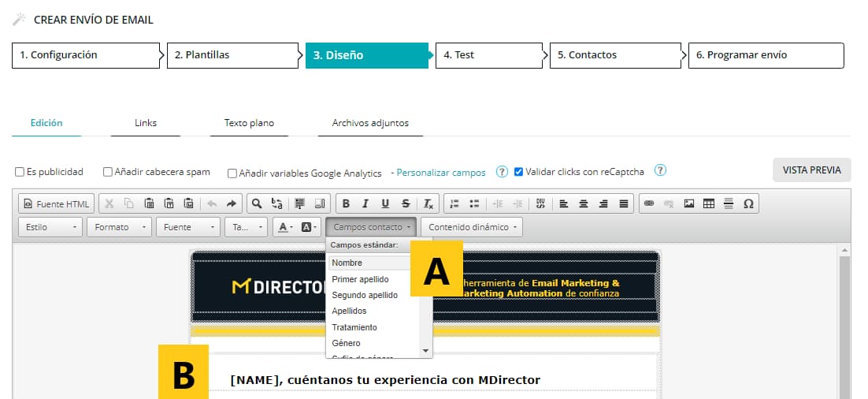Click the Remove Format icon

(x=428, y=204)
